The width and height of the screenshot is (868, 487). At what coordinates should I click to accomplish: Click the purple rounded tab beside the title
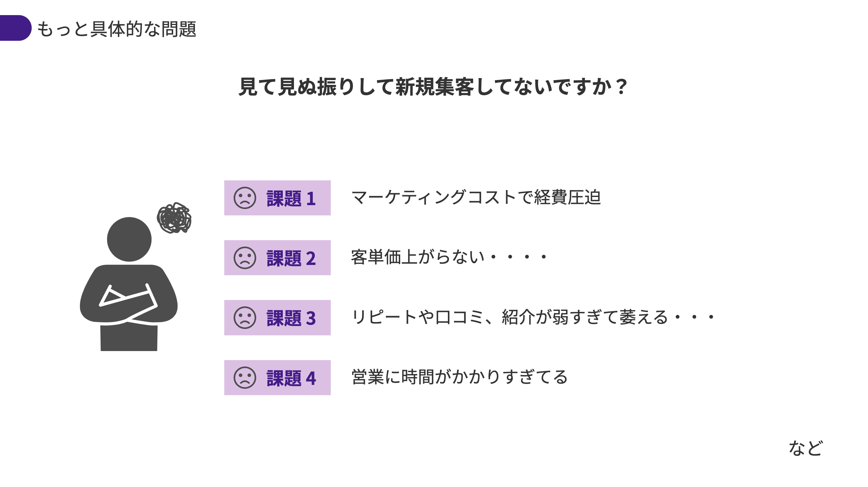(x=15, y=28)
